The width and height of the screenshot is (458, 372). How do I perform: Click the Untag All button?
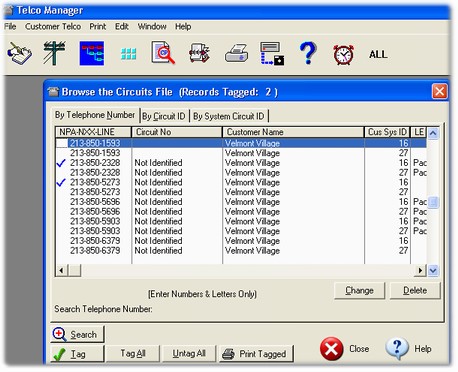pyautogui.click(x=189, y=353)
